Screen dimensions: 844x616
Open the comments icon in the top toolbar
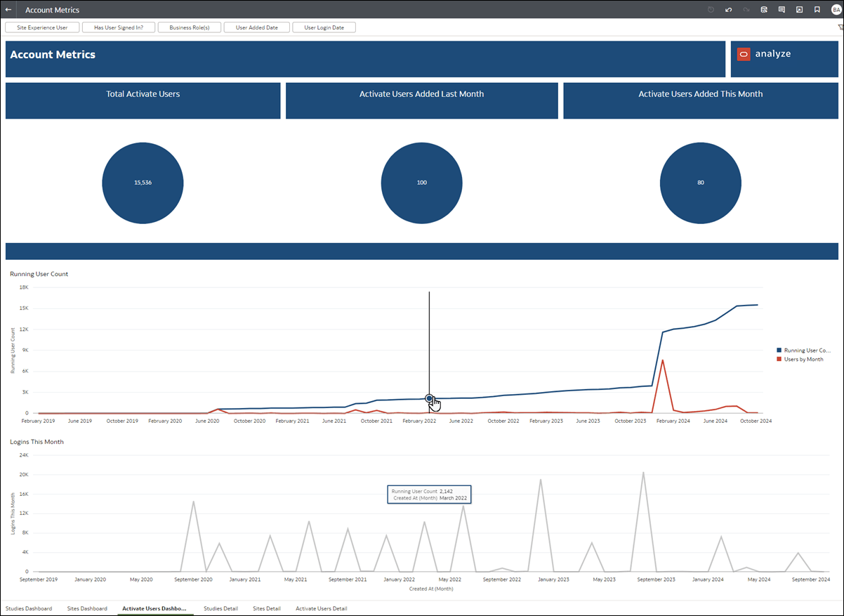[x=782, y=10]
